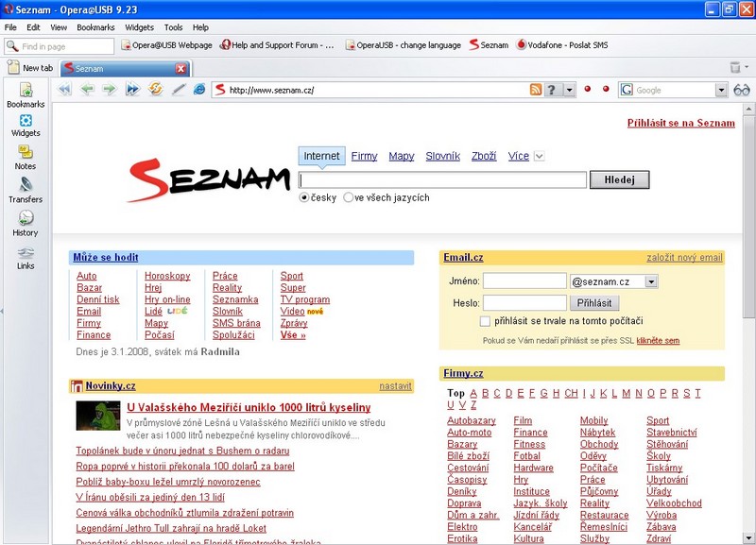Open the @seznam.cz domain dropdown
This screenshot has width=756, height=545.
(651, 281)
